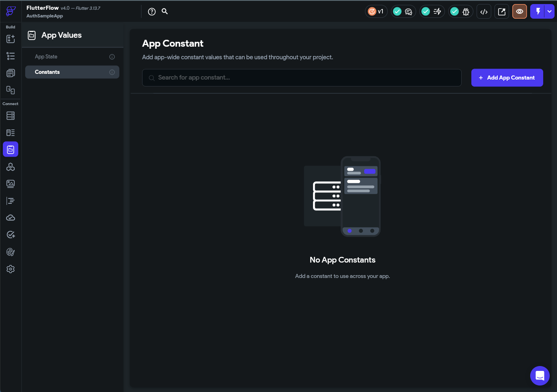
Task: Select the App State tab
Action: (x=72, y=57)
